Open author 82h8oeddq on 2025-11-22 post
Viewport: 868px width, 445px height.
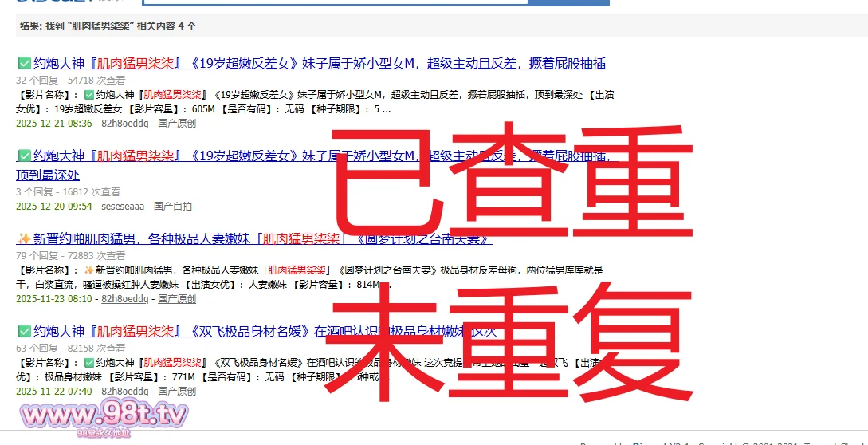tap(124, 392)
